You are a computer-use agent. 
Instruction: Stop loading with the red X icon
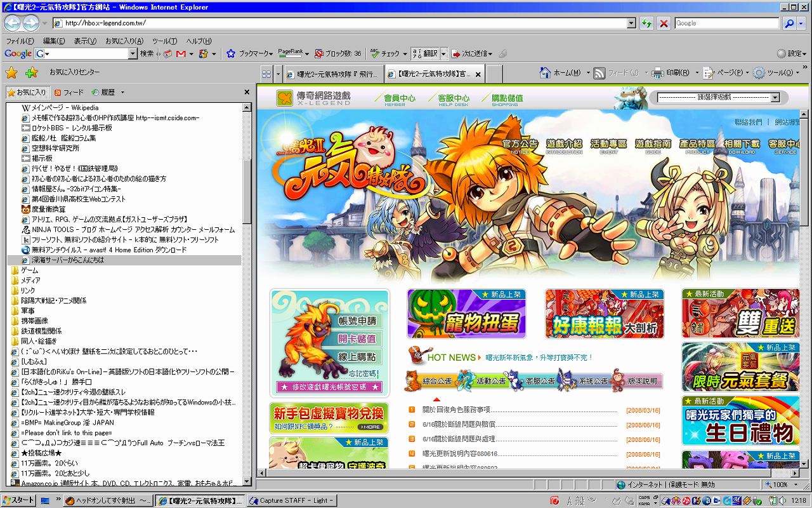click(x=664, y=23)
